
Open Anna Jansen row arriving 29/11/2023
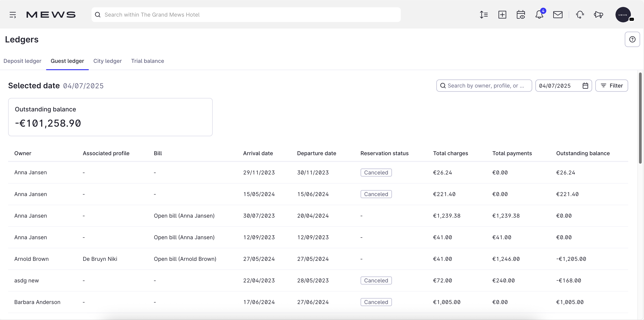tap(318, 173)
